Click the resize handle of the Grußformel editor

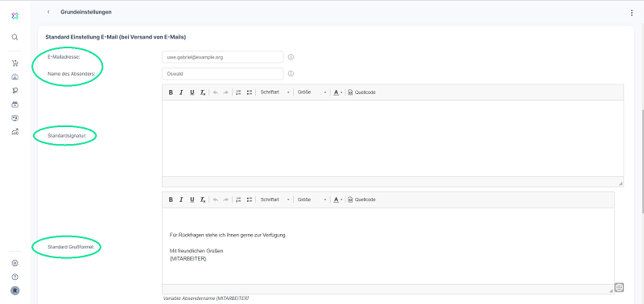[611, 290]
